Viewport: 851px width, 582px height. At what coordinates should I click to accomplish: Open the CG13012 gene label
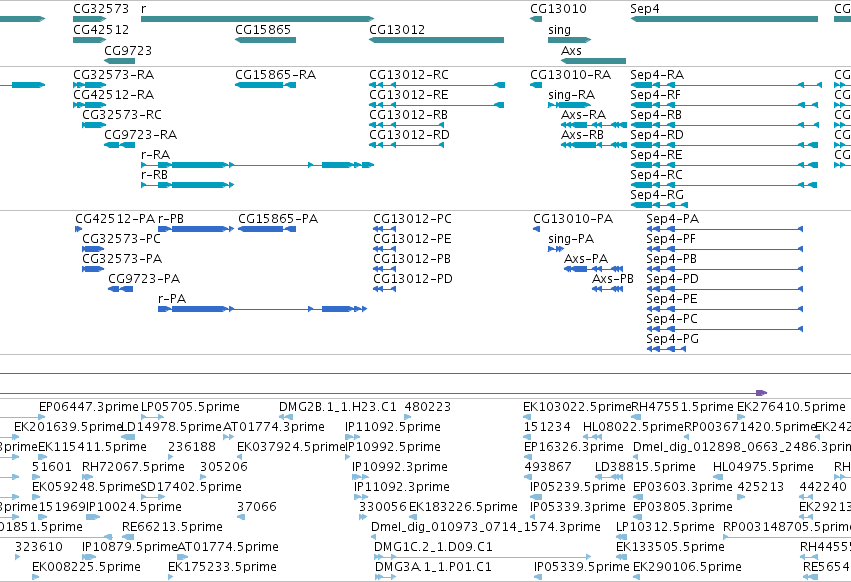coord(397,29)
